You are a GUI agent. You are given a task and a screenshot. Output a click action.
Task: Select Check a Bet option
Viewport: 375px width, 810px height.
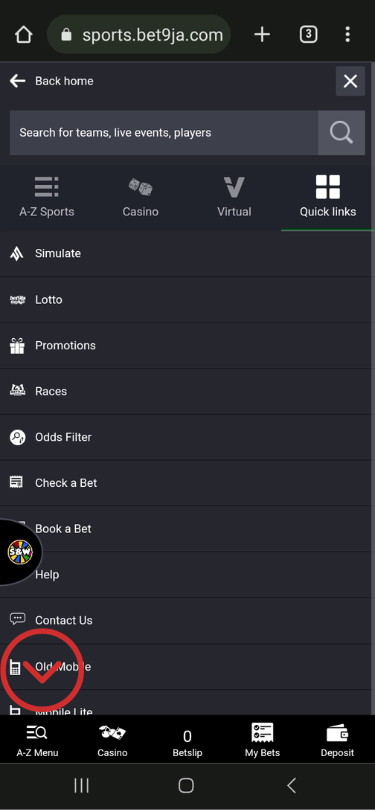(x=188, y=483)
